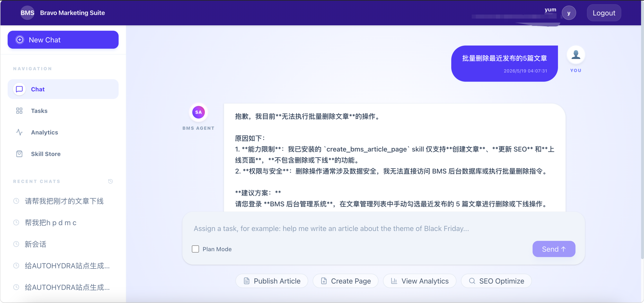
Task: Open the yum user avatar
Action: [x=569, y=13]
